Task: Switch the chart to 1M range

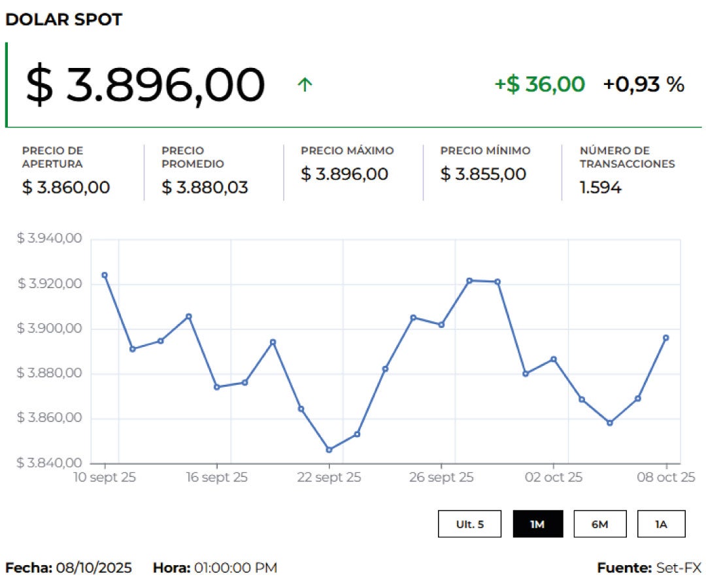Action: coord(537,524)
